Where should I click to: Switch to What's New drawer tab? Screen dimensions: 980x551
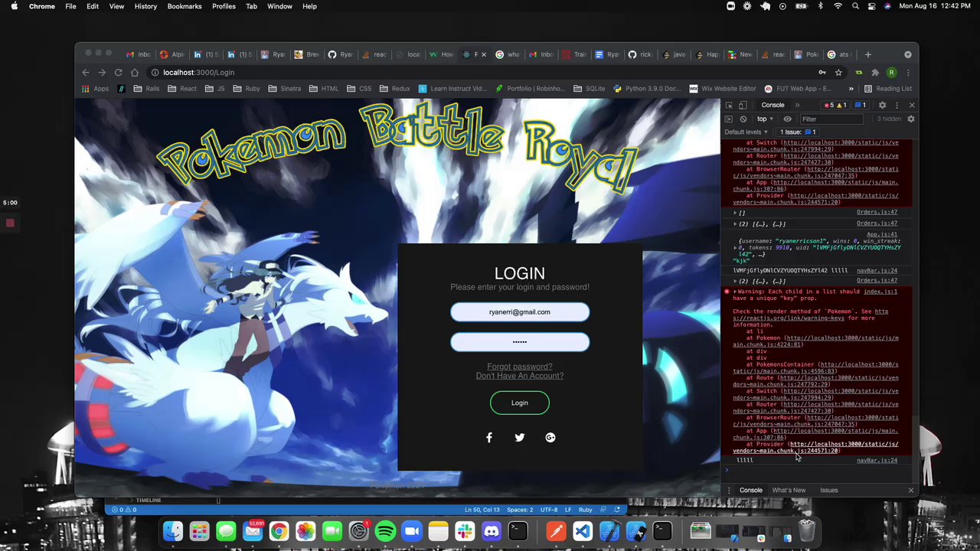click(x=789, y=491)
